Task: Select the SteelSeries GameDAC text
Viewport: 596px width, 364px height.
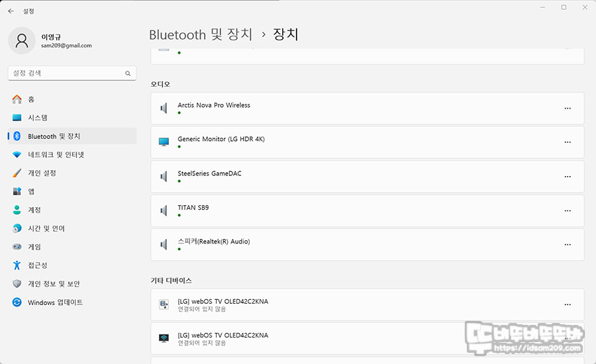Action: coord(209,173)
